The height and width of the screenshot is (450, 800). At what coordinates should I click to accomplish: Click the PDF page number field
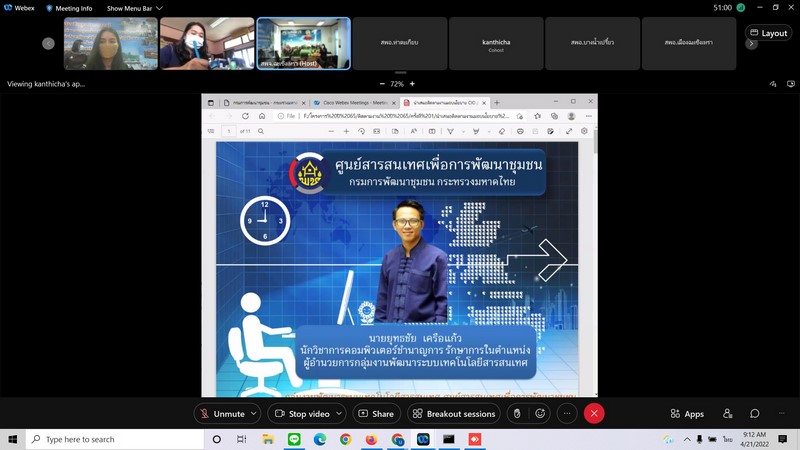[229, 132]
